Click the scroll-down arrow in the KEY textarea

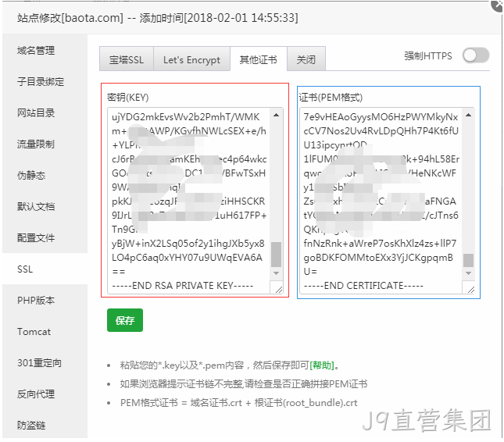276,273
